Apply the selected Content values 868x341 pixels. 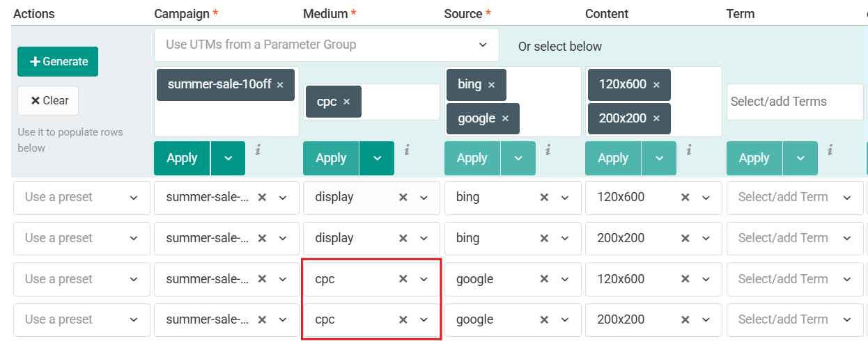613,158
